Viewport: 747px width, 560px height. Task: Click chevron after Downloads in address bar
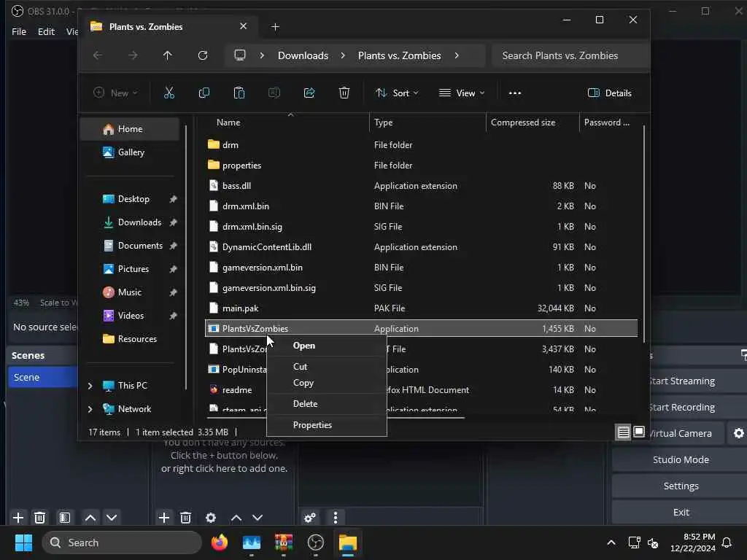point(343,55)
